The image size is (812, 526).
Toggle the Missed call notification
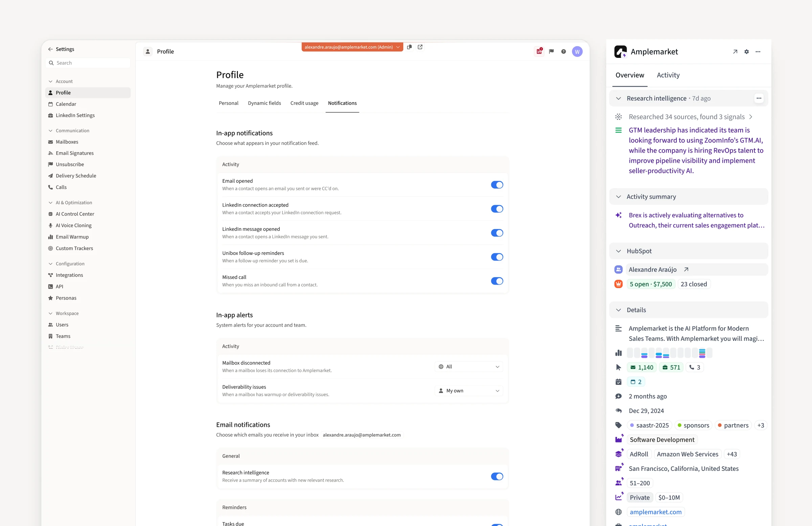(x=497, y=281)
